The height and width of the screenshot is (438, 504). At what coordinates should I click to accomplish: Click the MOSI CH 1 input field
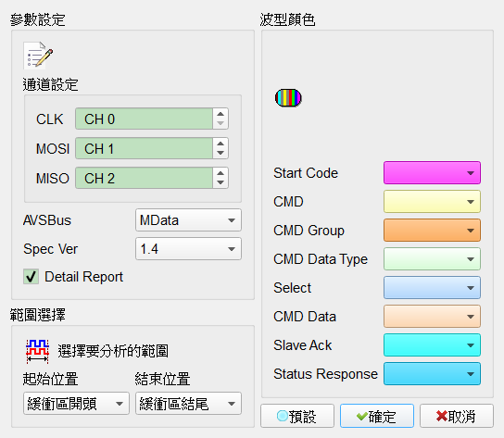coord(144,148)
